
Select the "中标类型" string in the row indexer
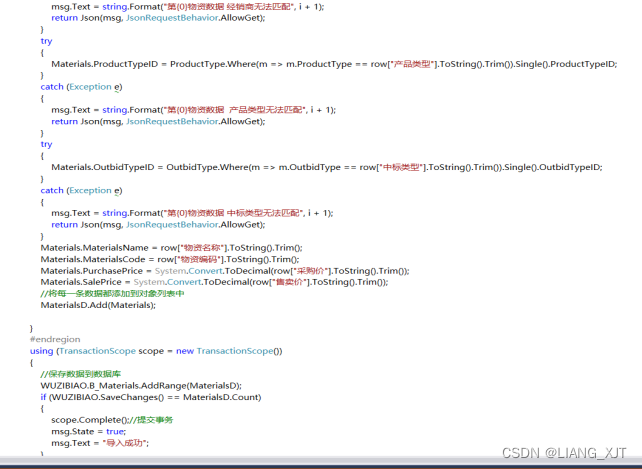click(402, 167)
